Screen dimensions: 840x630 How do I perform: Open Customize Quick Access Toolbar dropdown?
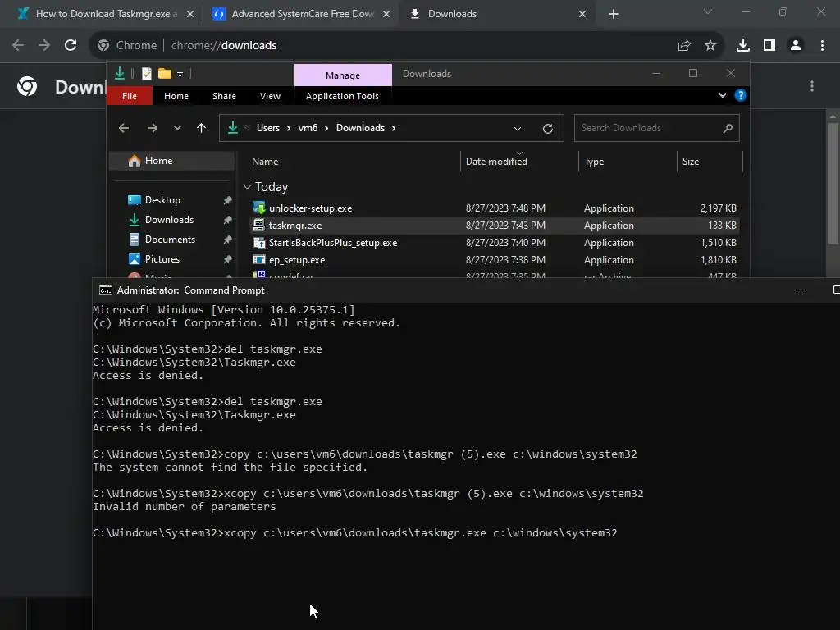[x=180, y=74]
